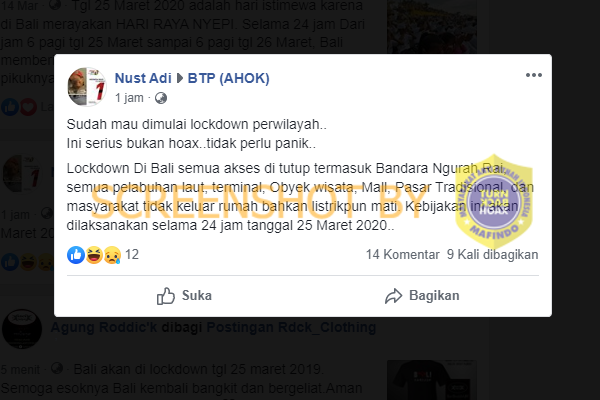
Task: Click the Bagikan share arrow icon
Action: pyautogui.click(x=393, y=296)
